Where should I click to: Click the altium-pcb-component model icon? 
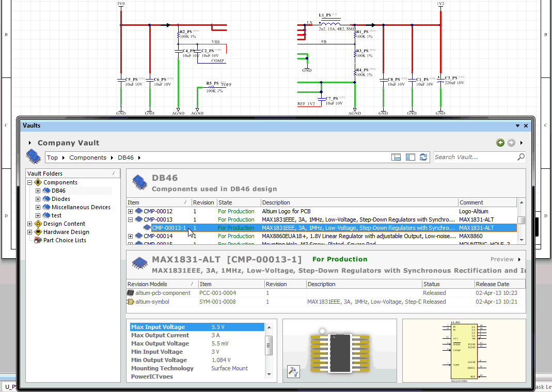[131, 293]
